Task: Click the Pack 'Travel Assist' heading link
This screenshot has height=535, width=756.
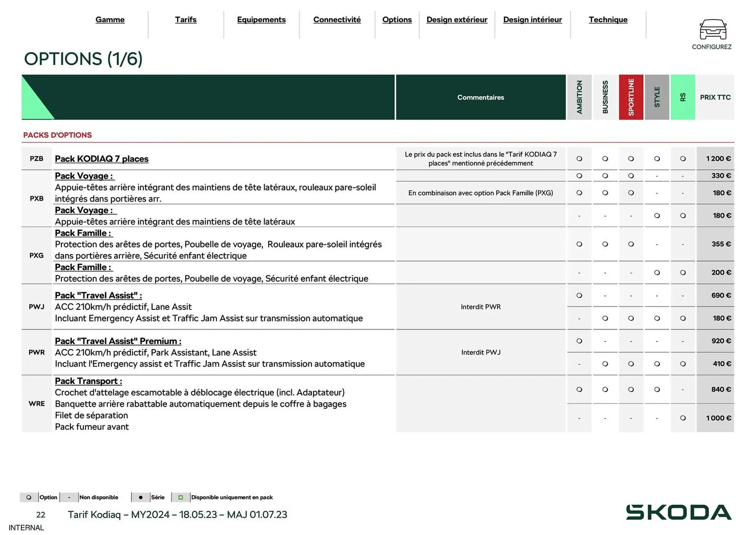Action: pyautogui.click(x=98, y=295)
